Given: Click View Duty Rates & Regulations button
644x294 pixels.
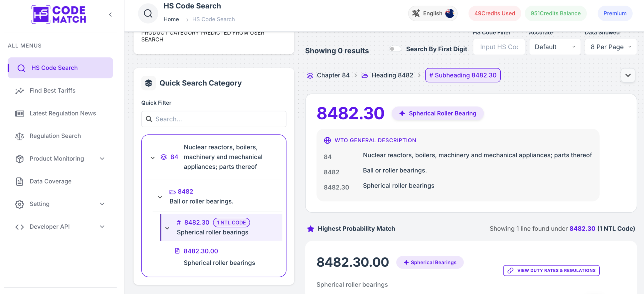Looking at the screenshot, I should [x=551, y=270].
